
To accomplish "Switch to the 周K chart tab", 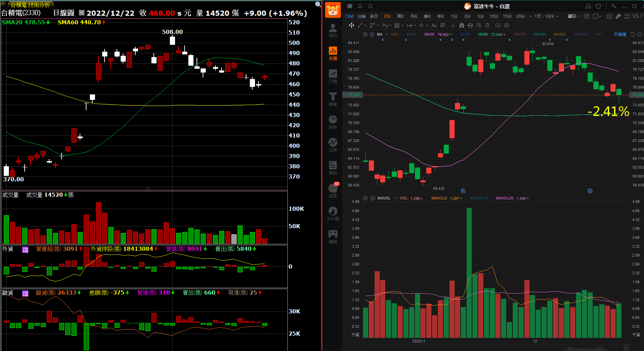I will tap(401, 16).
